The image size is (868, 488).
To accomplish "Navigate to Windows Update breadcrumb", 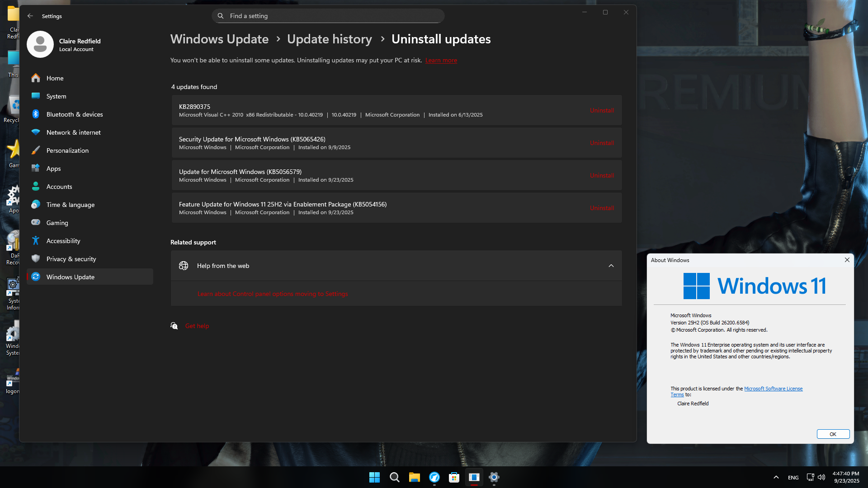I will 219,39.
